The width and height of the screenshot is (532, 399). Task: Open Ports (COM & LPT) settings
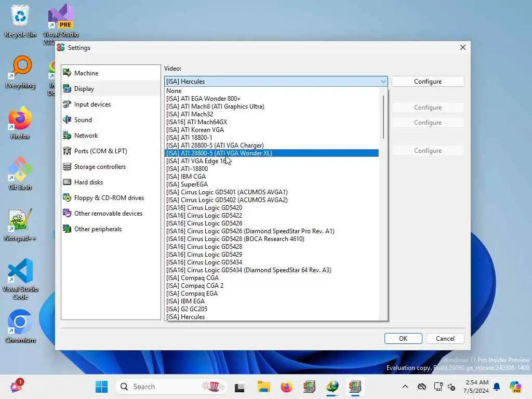pyautogui.click(x=111, y=151)
